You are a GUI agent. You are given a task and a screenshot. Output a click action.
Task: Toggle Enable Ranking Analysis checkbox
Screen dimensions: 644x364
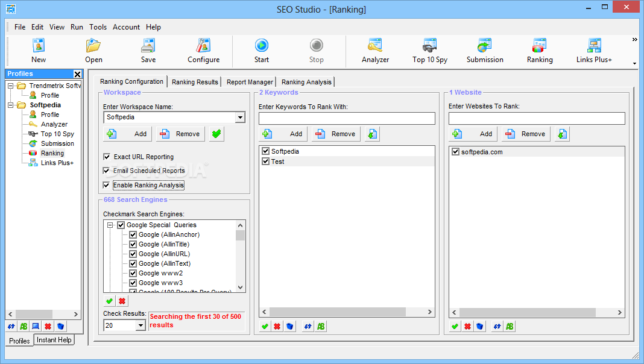pos(106,185)
